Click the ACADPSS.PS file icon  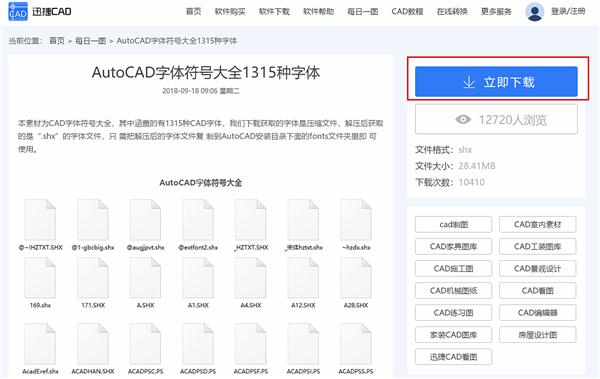tap(356, 344)
